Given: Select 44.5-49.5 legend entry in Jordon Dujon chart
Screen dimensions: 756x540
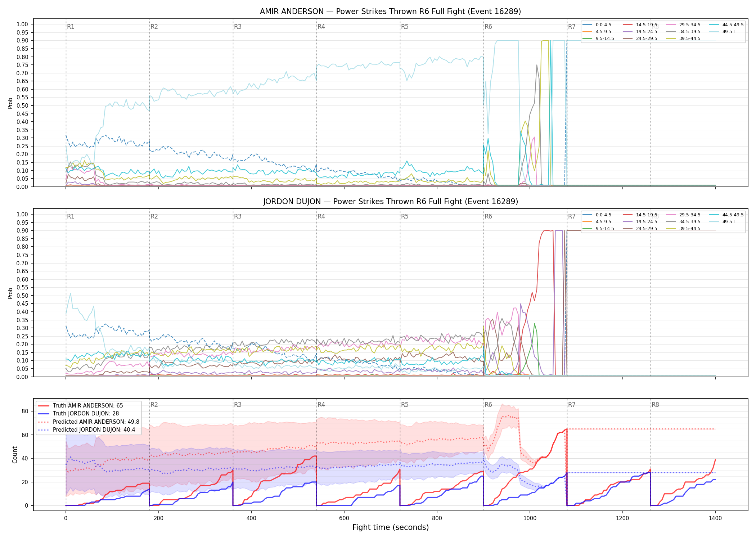Looking at the screenshot, I should click(x=726, y=215).
